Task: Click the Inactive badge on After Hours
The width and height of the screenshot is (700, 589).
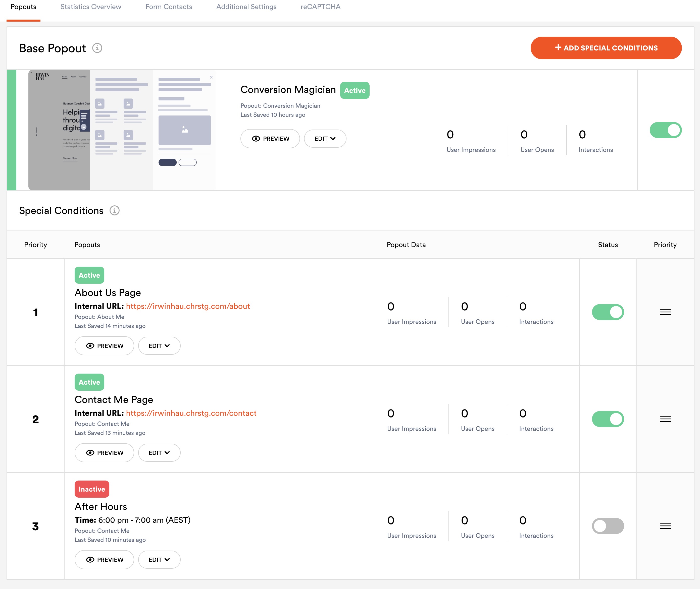Action: pos(92,489)
